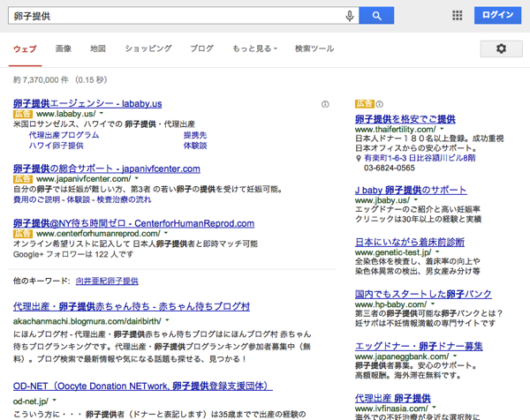Click phone number 03-6824-0565
Viewport: 530px width, 420px height.
click(x=390, y=168)
